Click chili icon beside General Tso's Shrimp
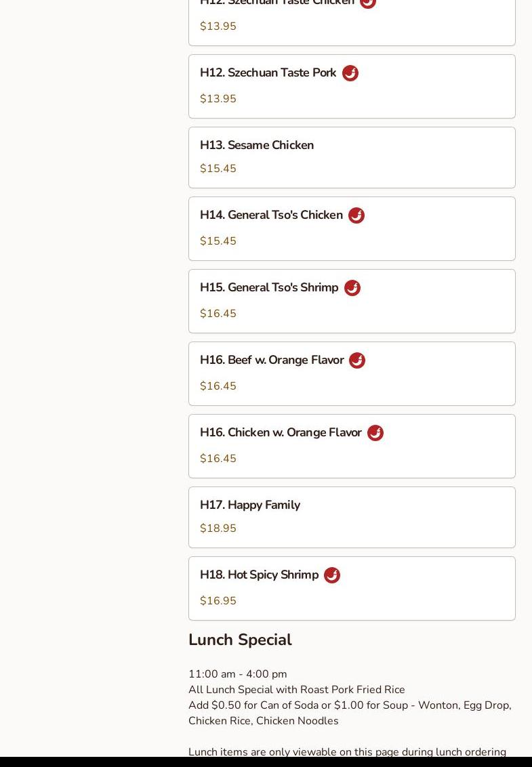Screen dimensions: 532x767 point(352,288)
